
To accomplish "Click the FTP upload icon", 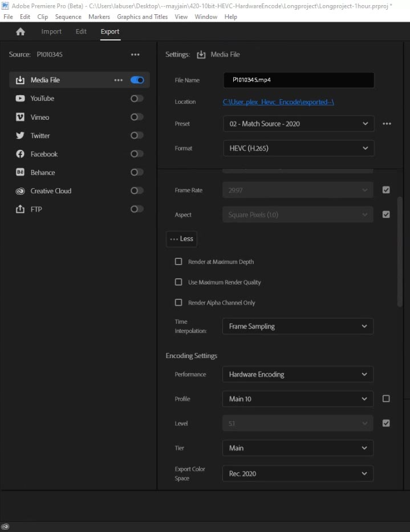I will click(20, 209).
